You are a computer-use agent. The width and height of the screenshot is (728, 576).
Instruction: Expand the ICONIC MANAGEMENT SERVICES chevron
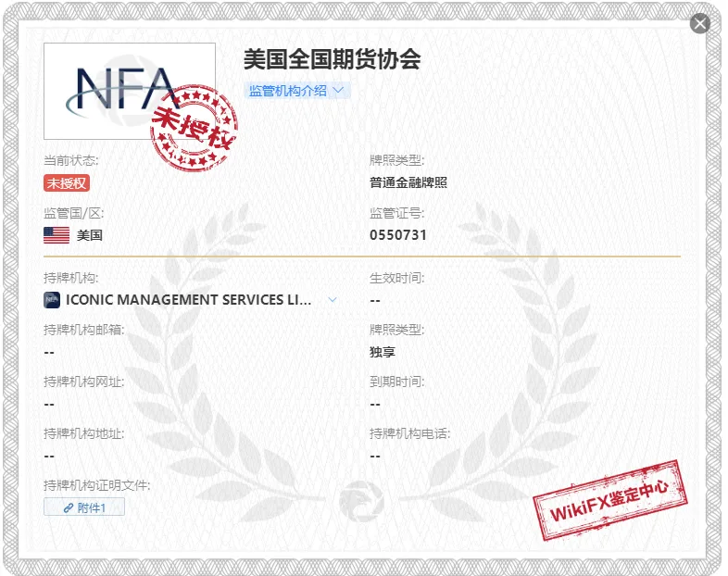pyautogui.click(x=333, y=300)
